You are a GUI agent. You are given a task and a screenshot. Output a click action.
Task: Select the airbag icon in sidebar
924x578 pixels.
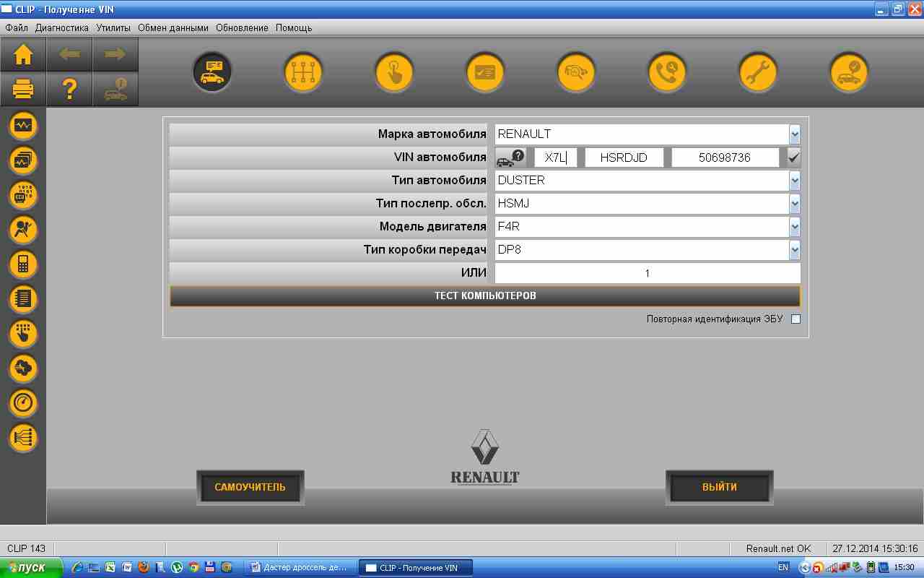pos(23,230)
